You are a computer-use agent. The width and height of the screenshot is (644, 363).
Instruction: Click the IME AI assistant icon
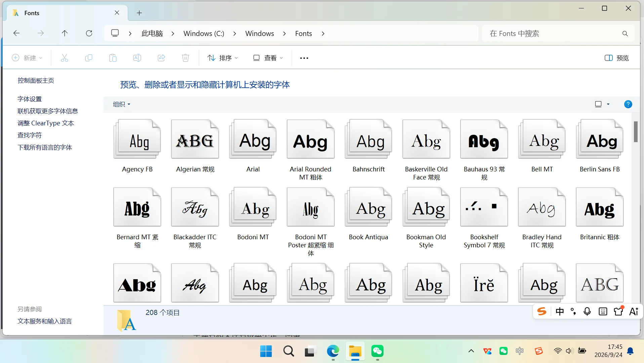pyautogui.click(x=634, y=312)
